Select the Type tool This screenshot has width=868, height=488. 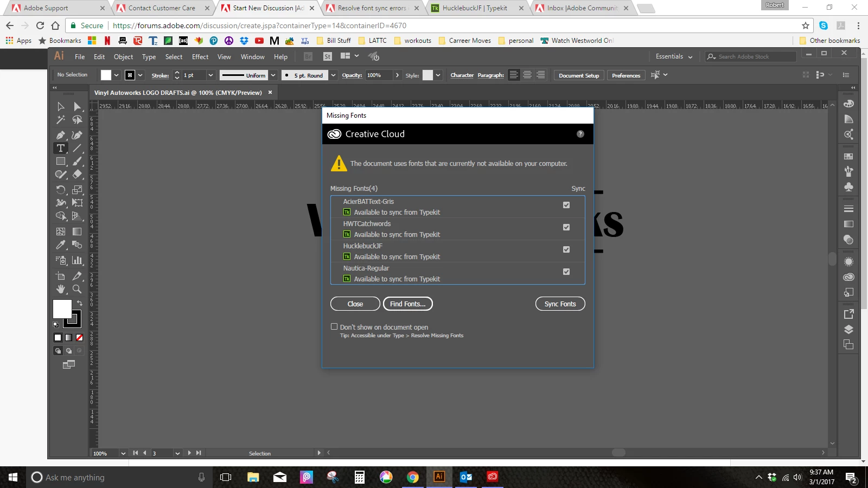(x=61, y=148)
